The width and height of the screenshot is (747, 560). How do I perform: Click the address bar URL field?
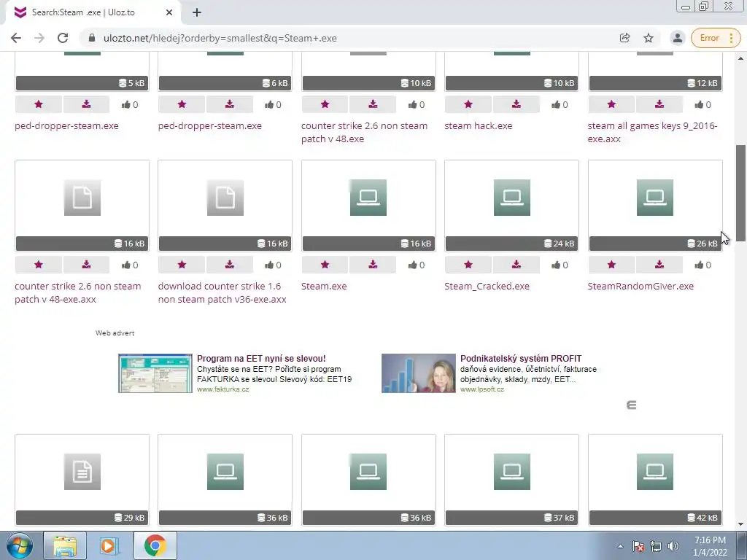point(354,38)
